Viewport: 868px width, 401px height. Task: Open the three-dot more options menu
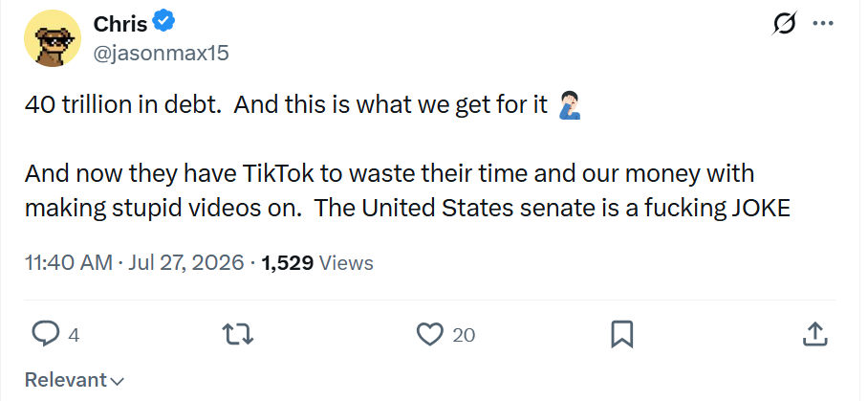click(x=823, y=23)
